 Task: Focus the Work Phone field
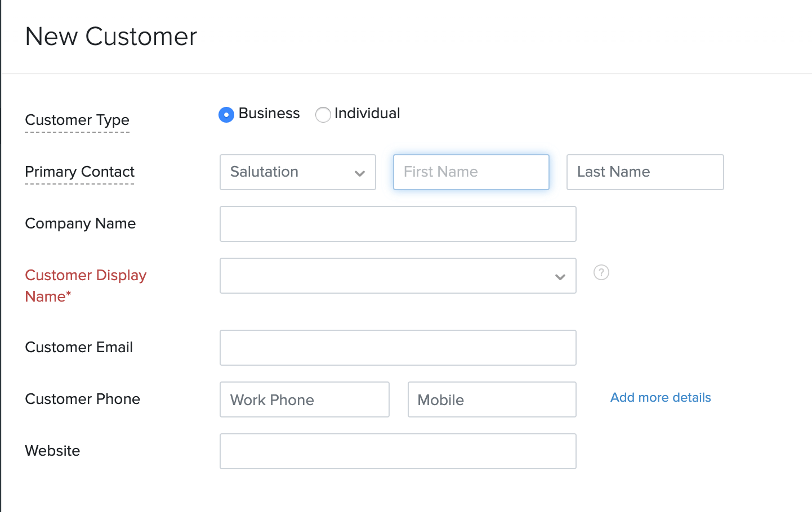coord(304,399)
